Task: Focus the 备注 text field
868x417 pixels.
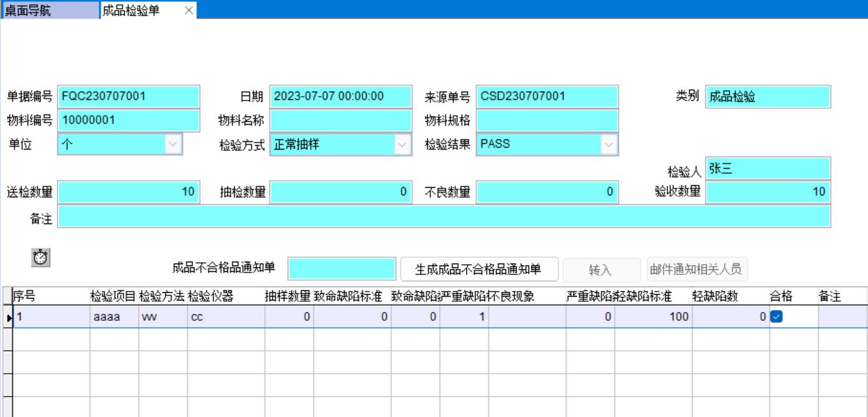Action: [444, 216]
